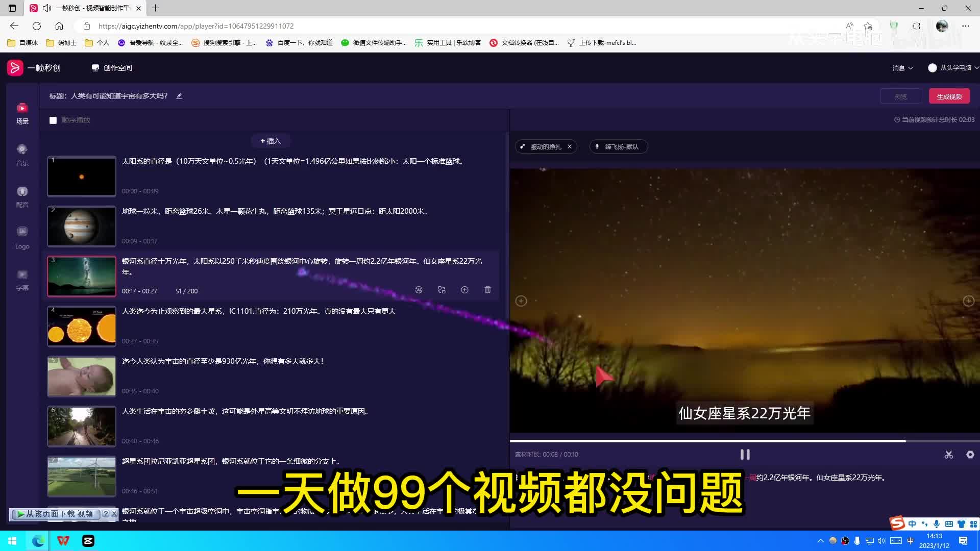Open the 配音 voiceover panel in sidebar
This screenshot has height=551, width=980.
click(22, 196)
